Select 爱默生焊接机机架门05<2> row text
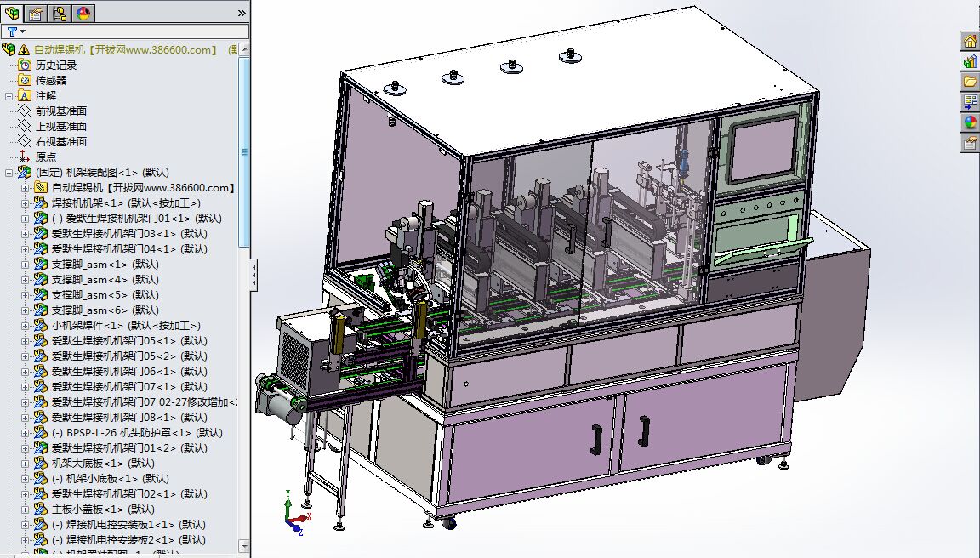The height and width of the screenshot is (558, 980). pos(129,356)
